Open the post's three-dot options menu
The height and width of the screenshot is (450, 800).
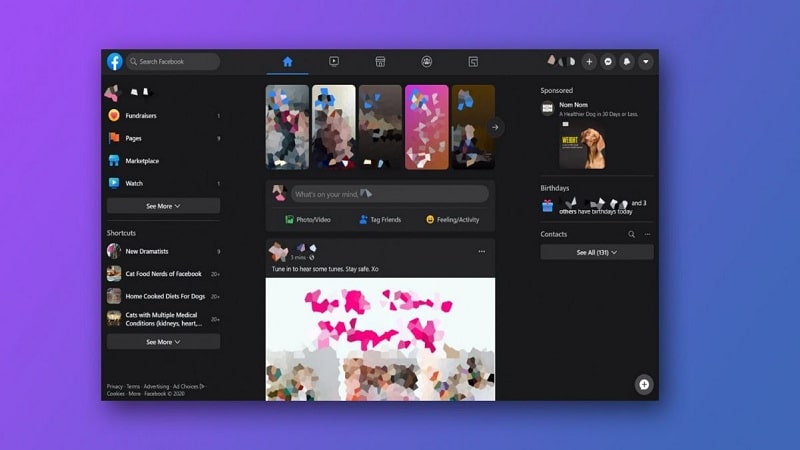coord(481,251)
